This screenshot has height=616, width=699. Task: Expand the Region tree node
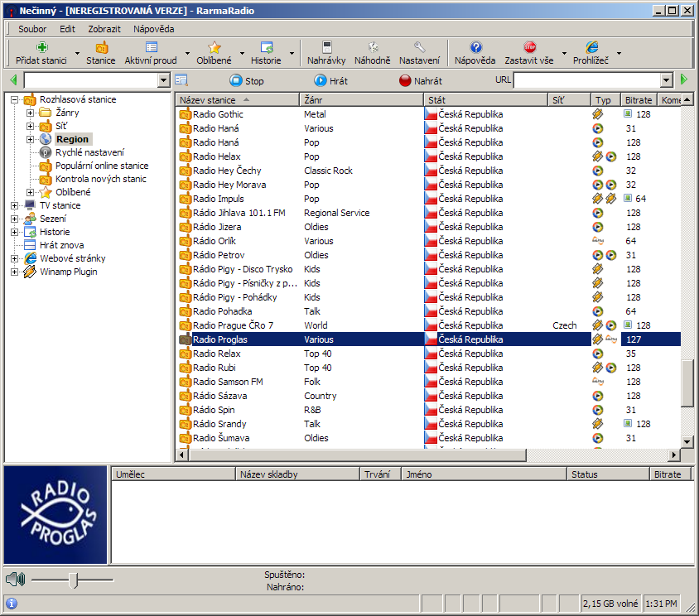click(x=30, y=139)
